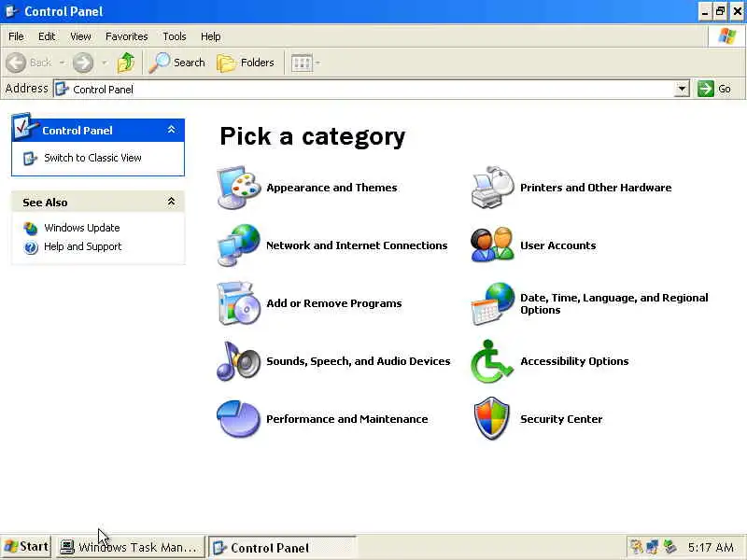747x560 pixels.
Task: Open Performance and Maintenance link
Action: (x=346, y=419)
